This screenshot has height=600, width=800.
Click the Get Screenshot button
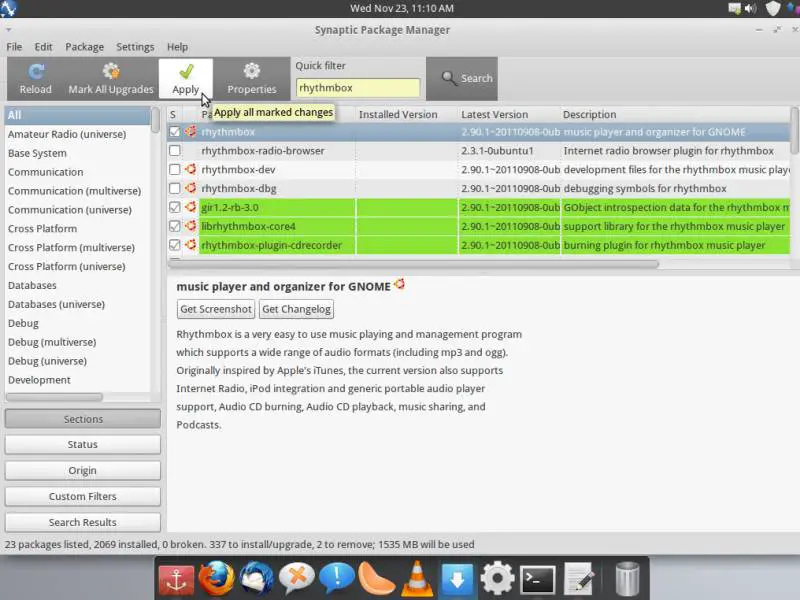(216, 309)
